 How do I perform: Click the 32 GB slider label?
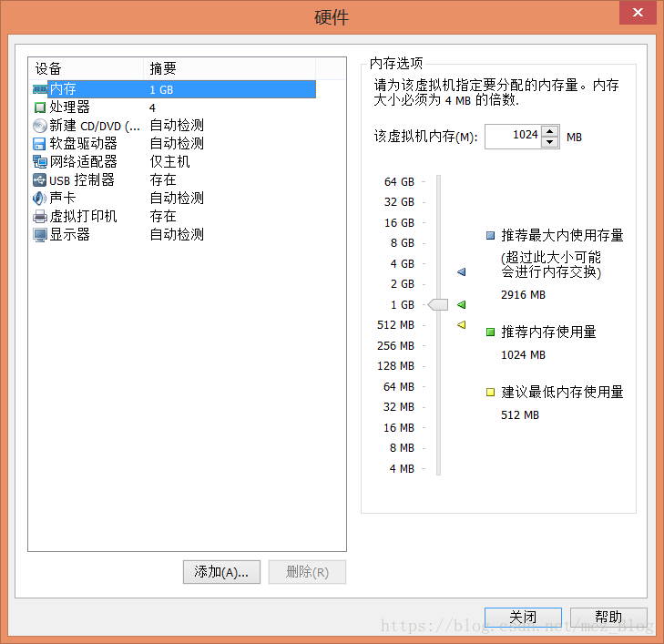[x=399, y=202]
